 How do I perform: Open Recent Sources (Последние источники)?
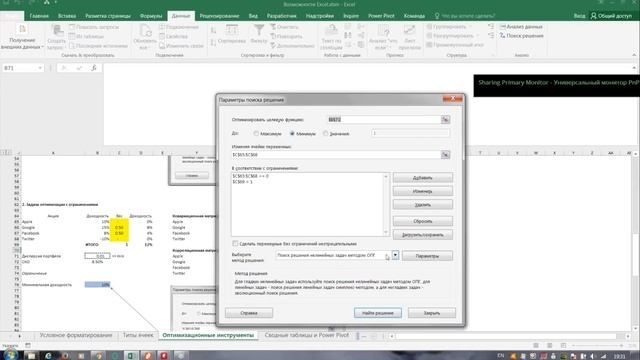coord(98,46)
